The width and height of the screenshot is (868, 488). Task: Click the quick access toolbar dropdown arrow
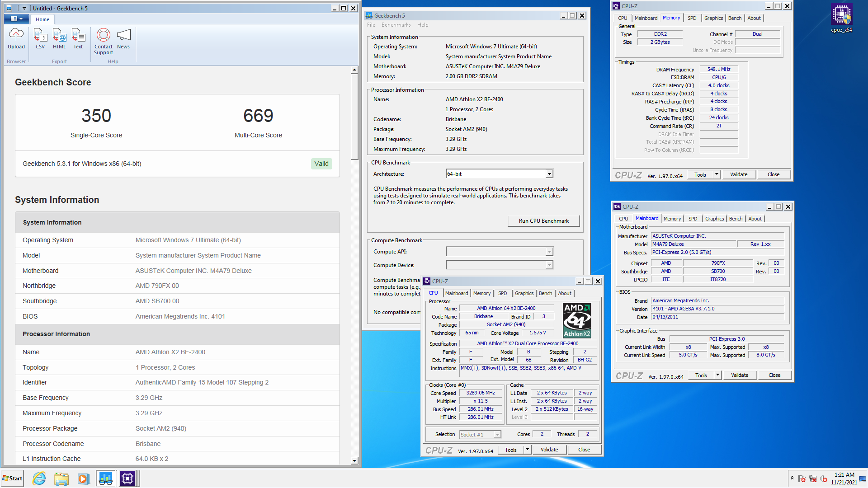click(24, 8)
